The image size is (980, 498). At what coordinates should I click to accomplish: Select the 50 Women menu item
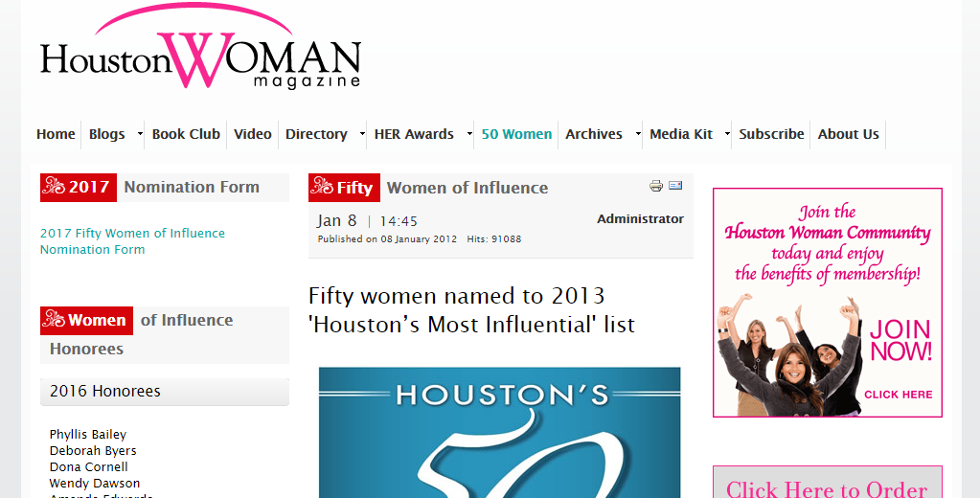coord(516,134)
